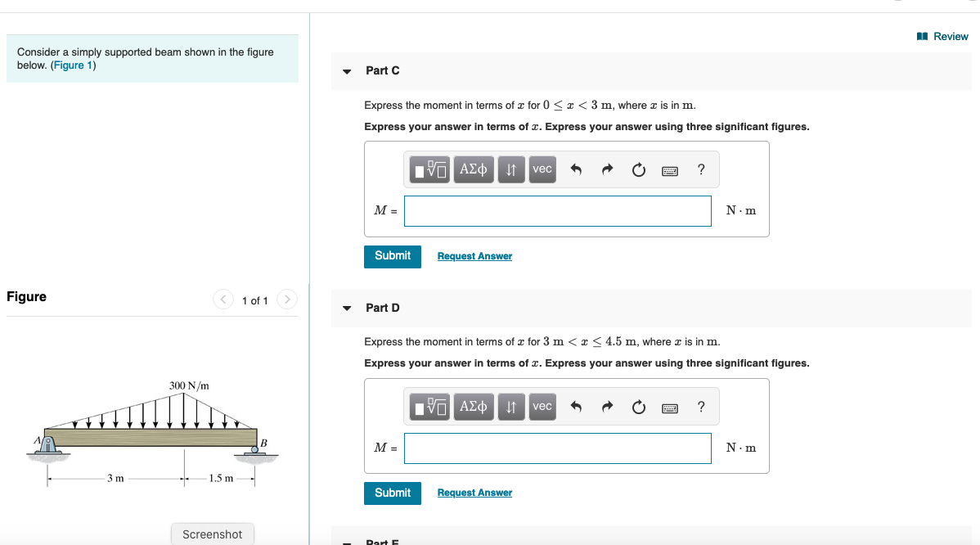
Task: Insert vec notation in Part D toolbar
Action: 542,407
